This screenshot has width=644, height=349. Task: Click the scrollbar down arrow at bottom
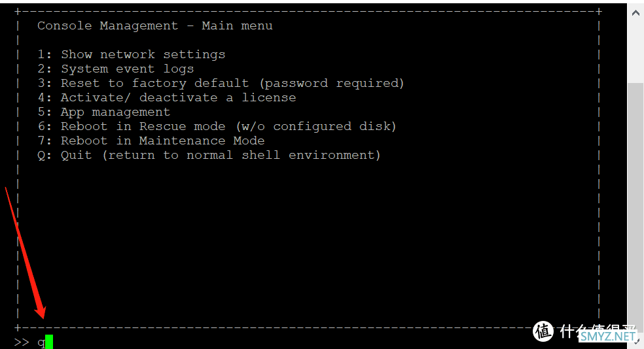click(x=637, y=342)
